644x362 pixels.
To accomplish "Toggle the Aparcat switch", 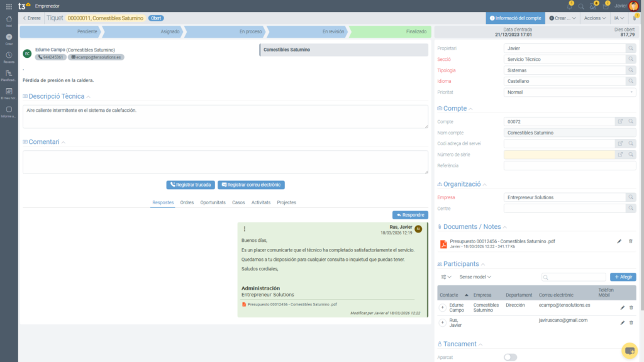I will click(510, 357).
